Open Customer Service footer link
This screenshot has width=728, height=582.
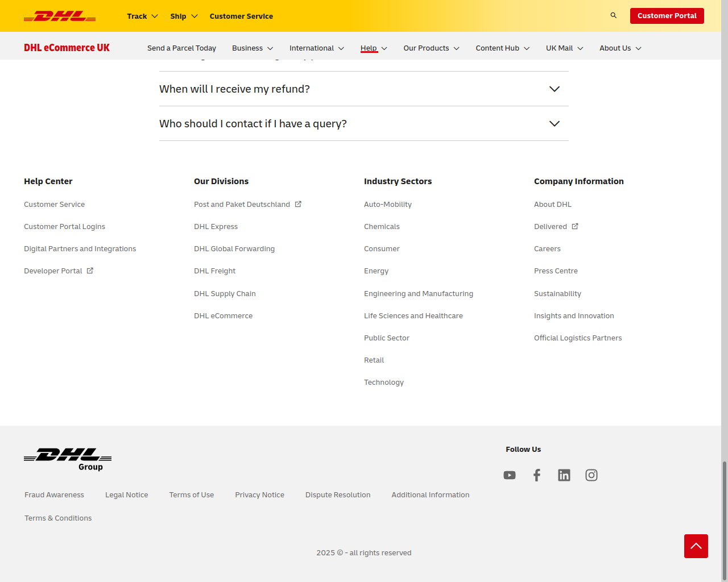[55, 204]
